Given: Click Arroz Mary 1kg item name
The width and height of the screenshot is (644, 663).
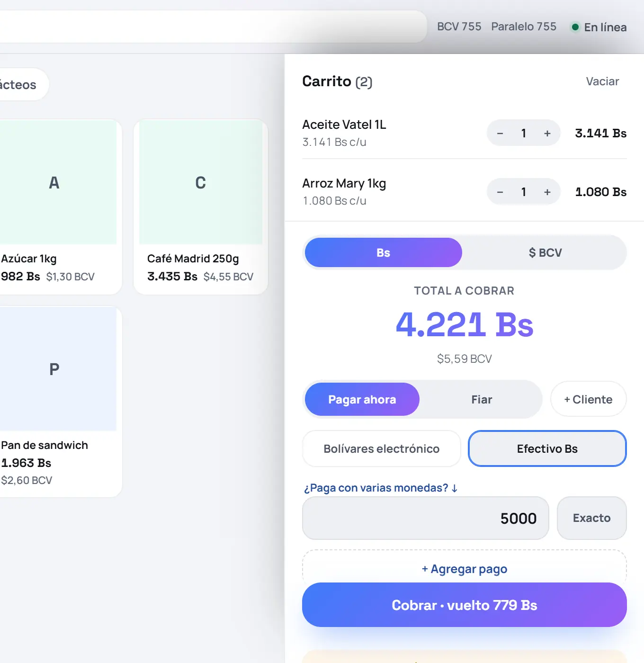Looking at the screenshot, I should [x=344, y=183].
